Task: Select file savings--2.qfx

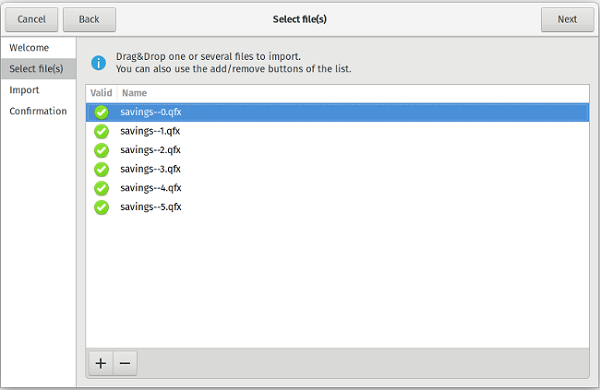Action: [338, 150]
